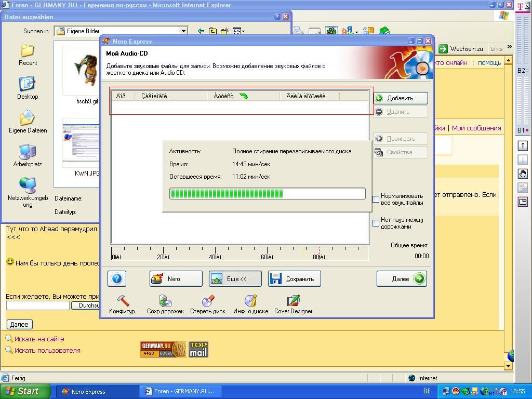Click Wechseln zu go button in Internet Explorer
The width and height of the screenshot is (532, 399).
(x=461, y=49)
